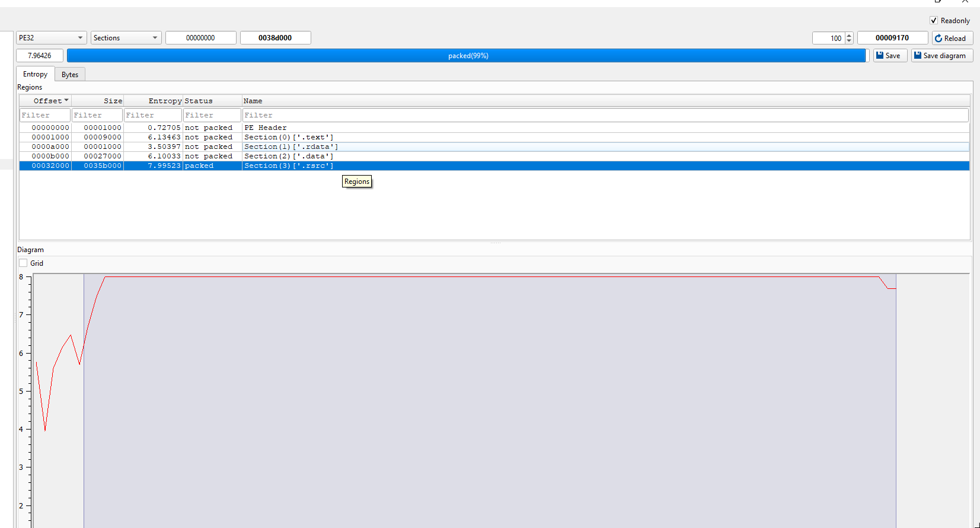The height and width of the screenshot is (528, 980).
Task: Click the entropy value 6.10033
Action: point(164,156)
